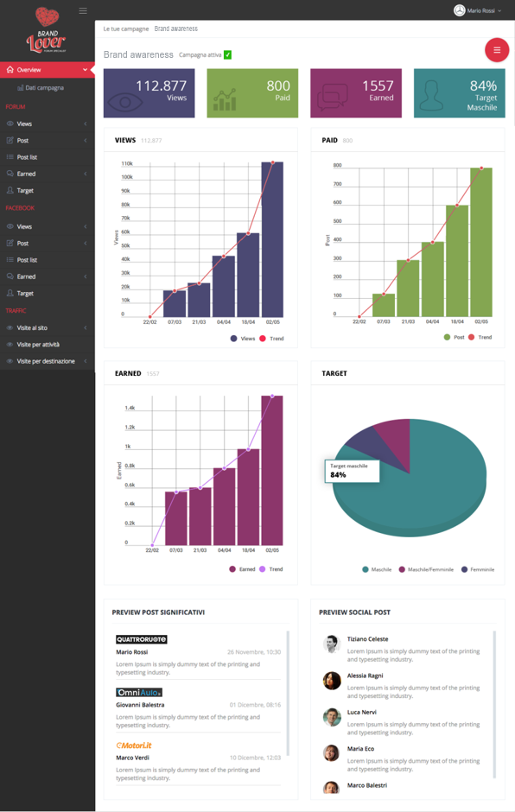The image size is (515, 812).
Task: Click Alessia Ragni profile photo
Action: 332,681
